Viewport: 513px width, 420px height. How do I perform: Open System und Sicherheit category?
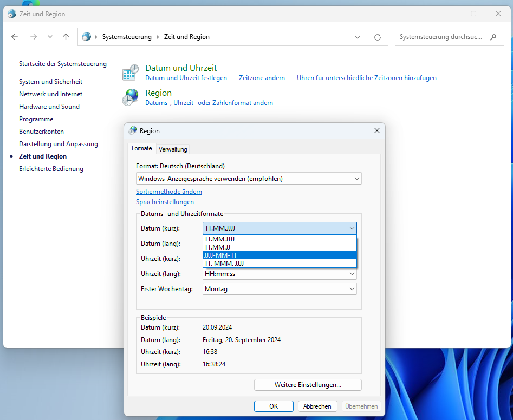(51, 82)
